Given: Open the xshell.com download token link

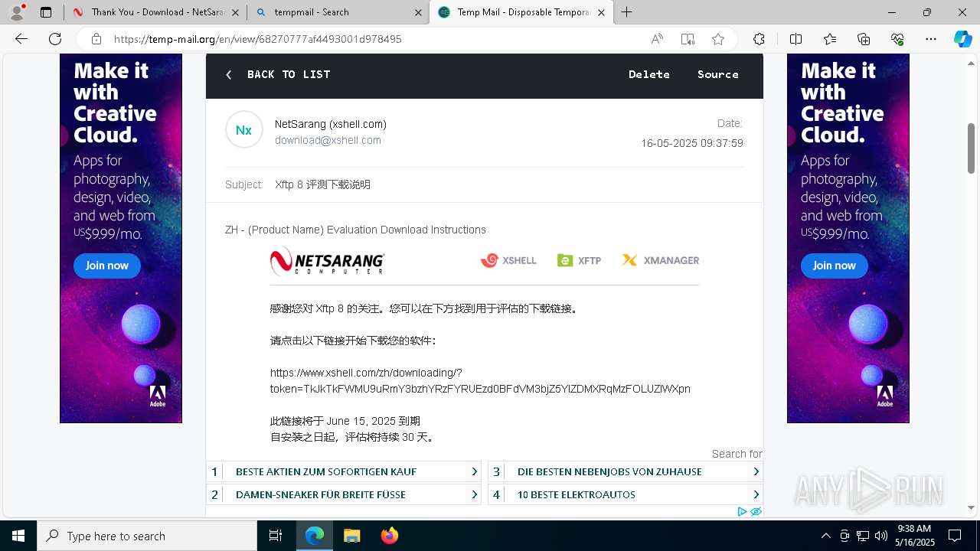Looking at the screenshot, I should click(x=480, y=381).
